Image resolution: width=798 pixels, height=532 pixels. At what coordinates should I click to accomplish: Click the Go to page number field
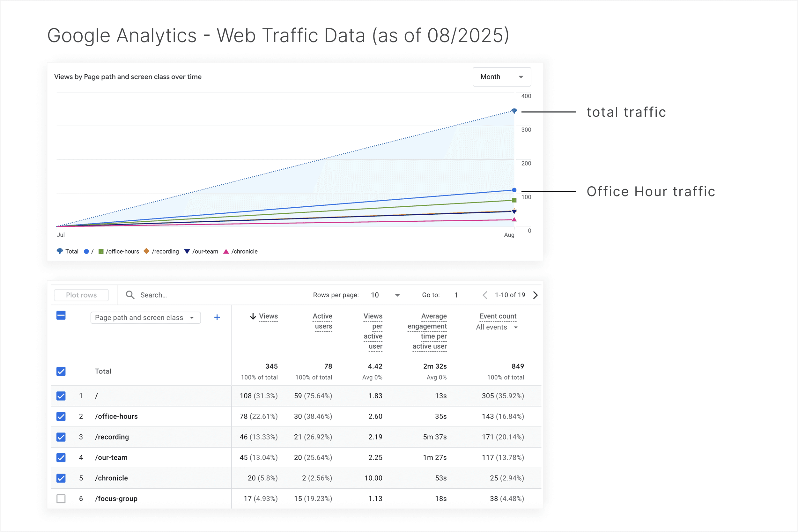tap(456, 295)
